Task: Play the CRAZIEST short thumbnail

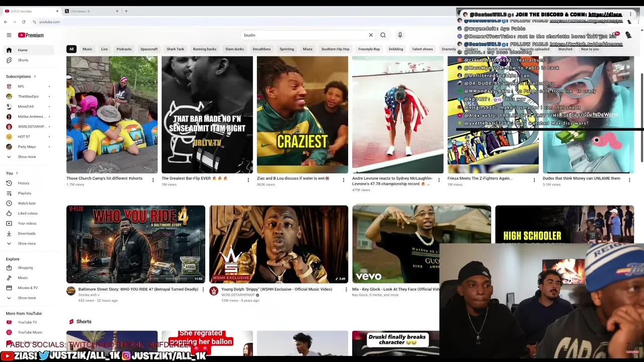Action: (302, 115)
